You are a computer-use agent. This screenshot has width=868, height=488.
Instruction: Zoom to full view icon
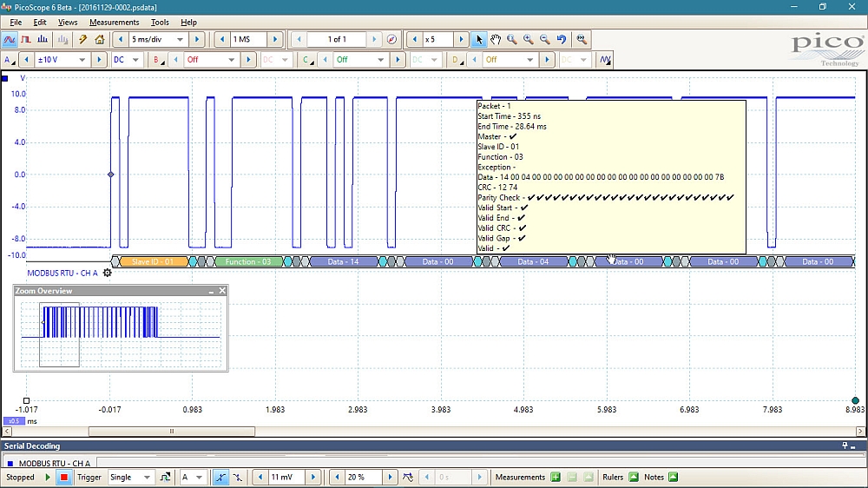click(582, 39)
